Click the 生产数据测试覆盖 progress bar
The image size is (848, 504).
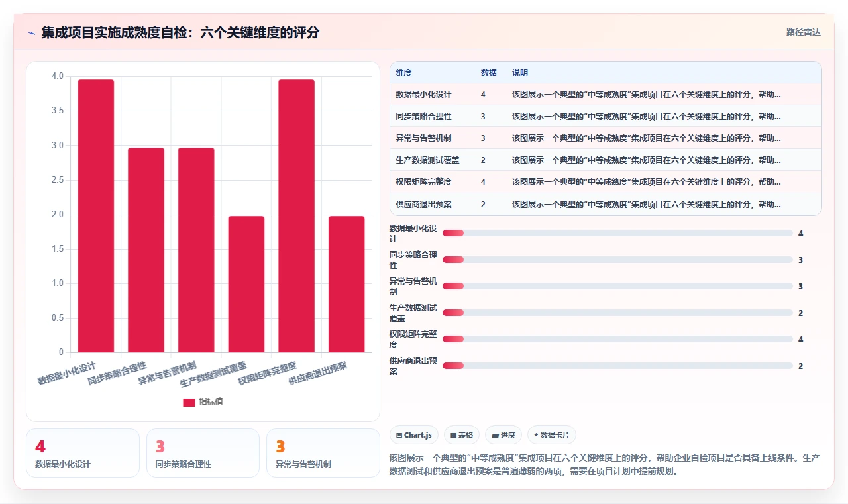click(x=617, y=313)
